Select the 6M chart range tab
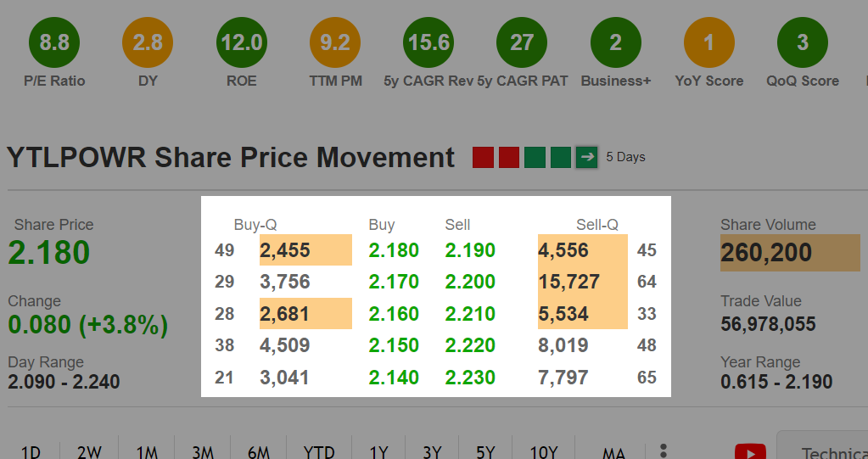Screen dimensions: 868x459 point(259,452)
